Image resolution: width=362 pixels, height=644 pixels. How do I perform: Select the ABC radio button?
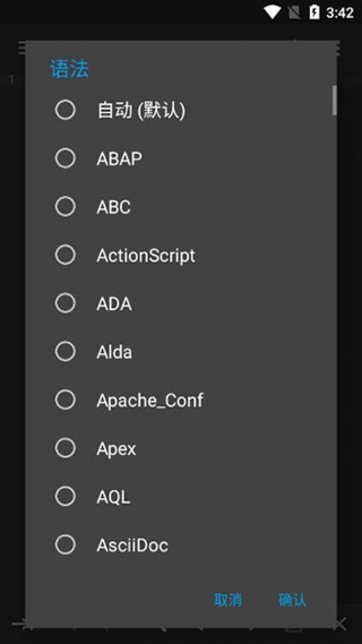[x=66, y=207]
